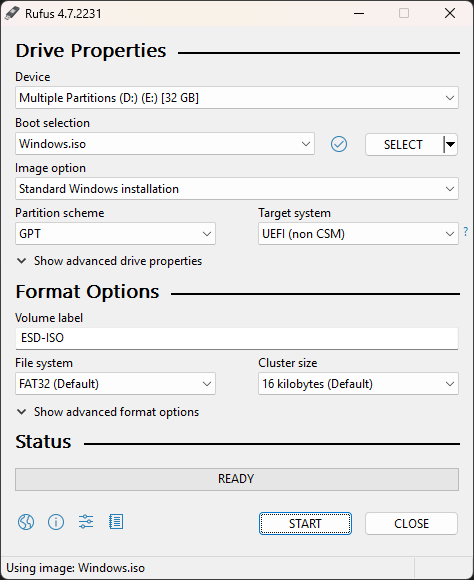Screen dimensions: 474x580
Task: Change the Partition scheme from GPT
Action: (115, 234)
